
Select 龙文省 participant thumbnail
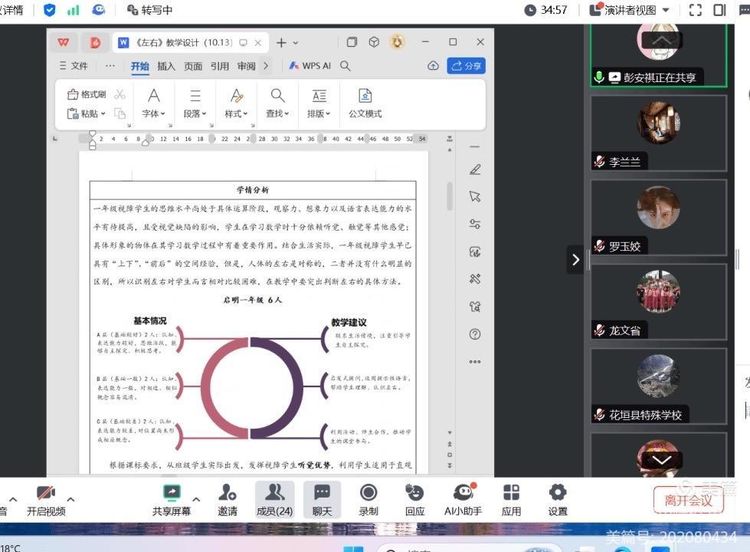coord(659,301)
